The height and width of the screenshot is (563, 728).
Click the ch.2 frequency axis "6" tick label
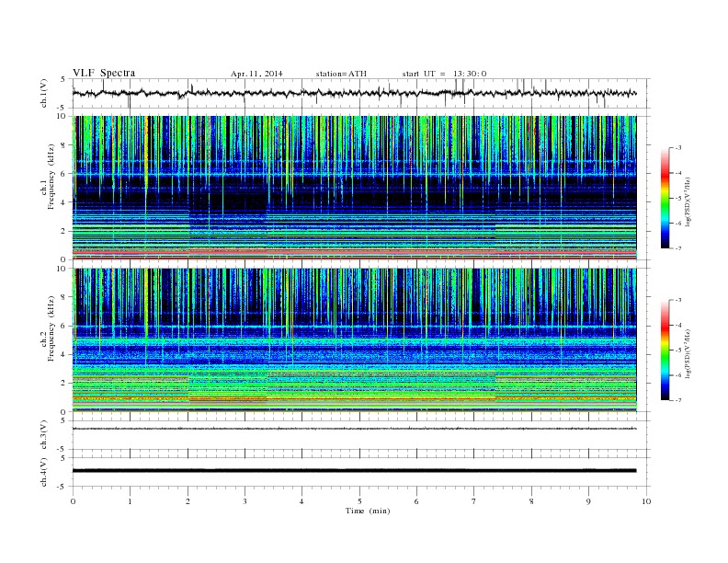63,326
